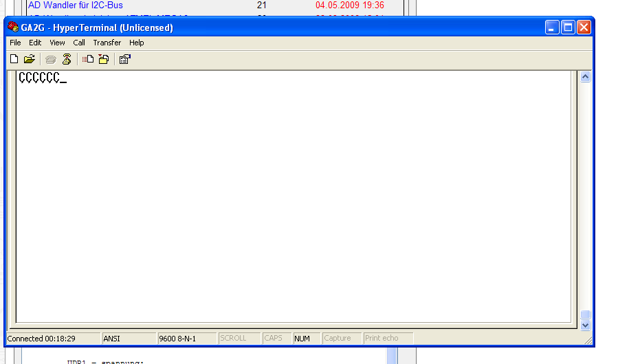Click scroll down arrow in terminal scrollbar
Image resolution: width=640 pixels, height=364 pixels.
[585, 325]
